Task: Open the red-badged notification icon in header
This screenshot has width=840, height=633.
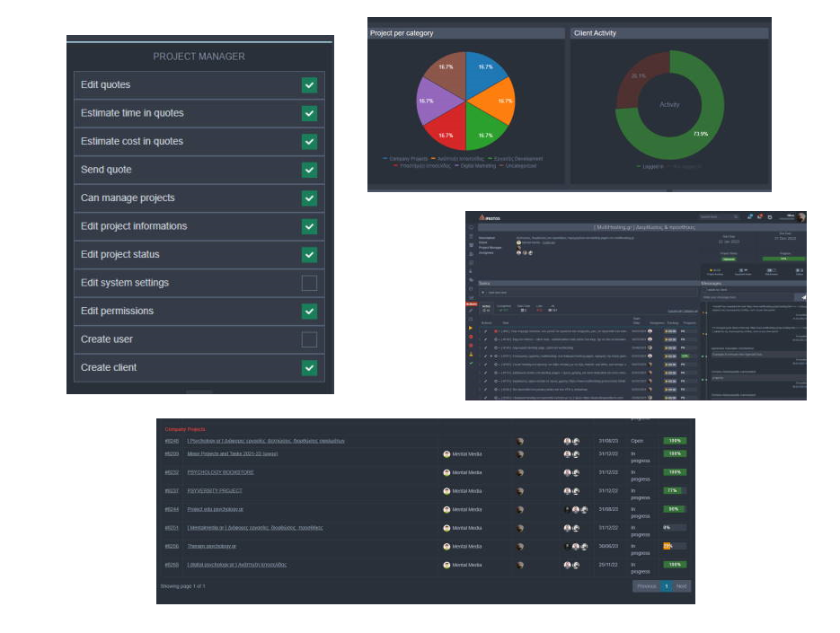Action: tap(759, 217)
